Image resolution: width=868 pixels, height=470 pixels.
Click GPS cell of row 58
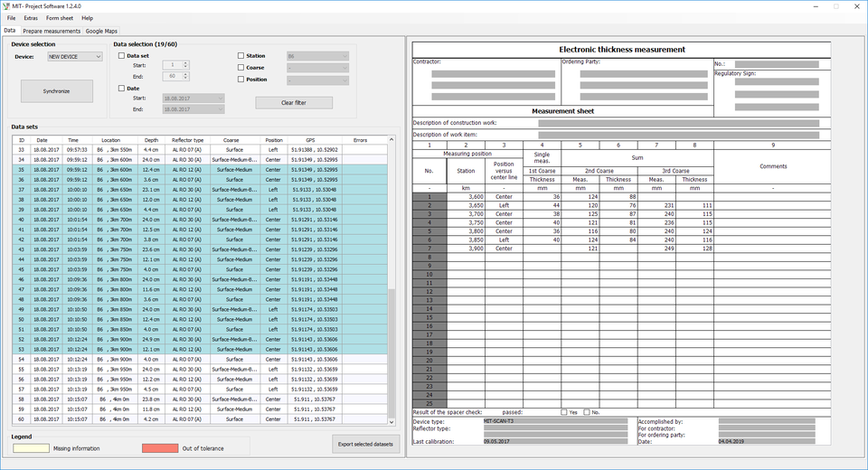315,399
